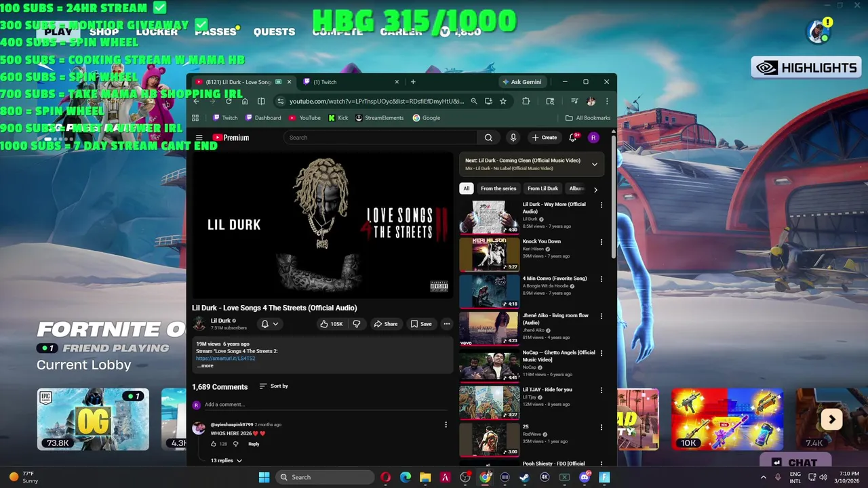Screen dimensions: 868x488
Task: Click the Create button on YouTube
Action: [544, 138]
